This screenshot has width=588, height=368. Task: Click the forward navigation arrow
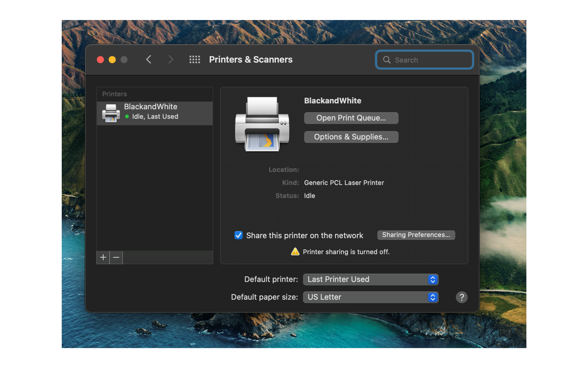click(x=171, y=59)
